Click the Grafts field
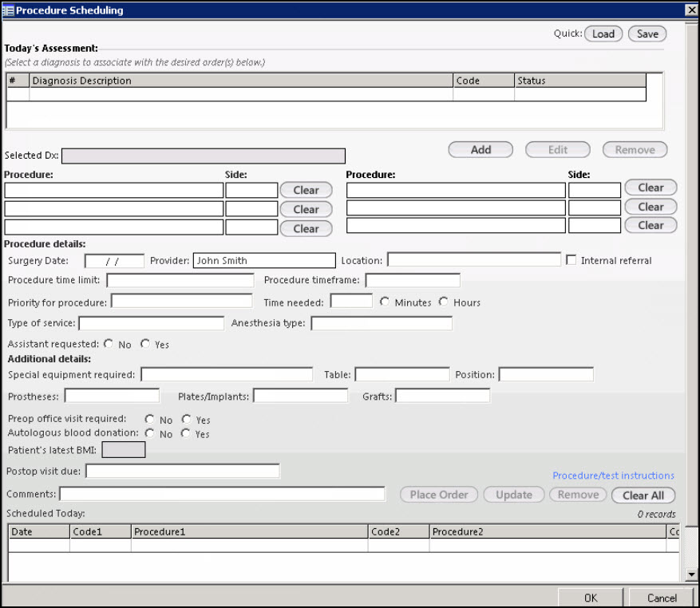The width and height of the screenshot is (700, 608). coord(443,396)
